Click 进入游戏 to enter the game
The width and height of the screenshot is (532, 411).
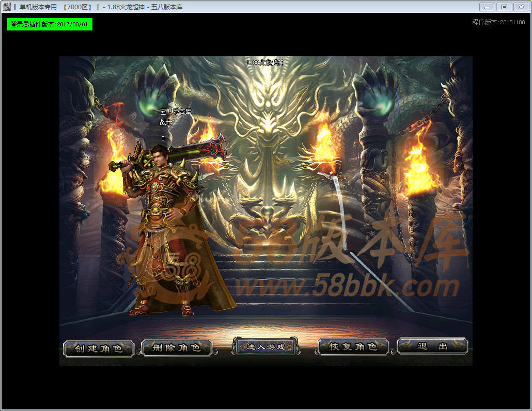pyautogui.click(x=265, y=346)
